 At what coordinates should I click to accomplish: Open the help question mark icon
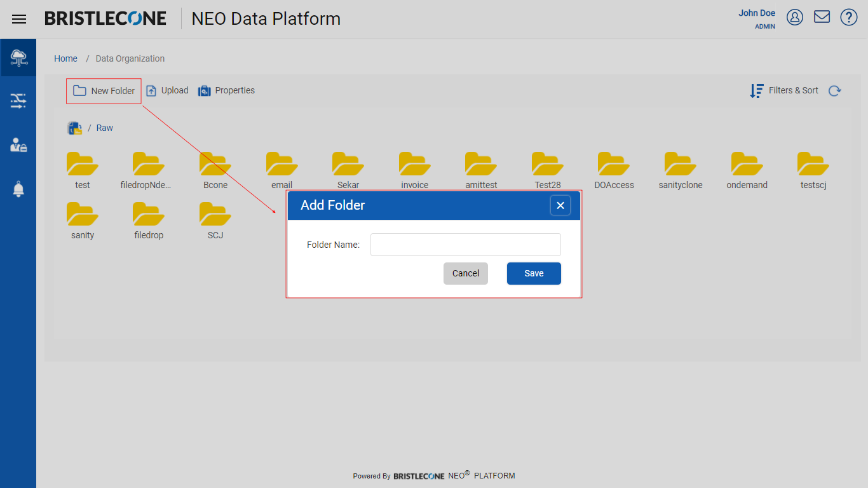[849, 17]
